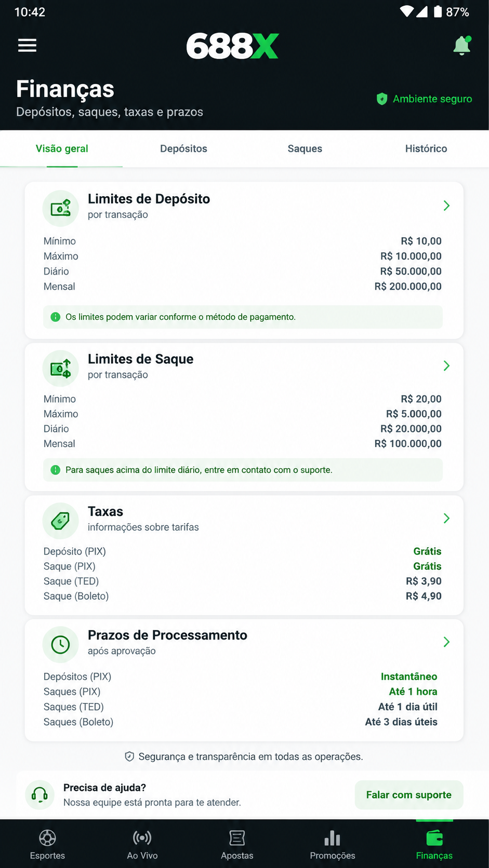The width and height of the screenshot is (489, 868).
Task: Tap the Ambiente seguro badge
Action: [424, 99]
